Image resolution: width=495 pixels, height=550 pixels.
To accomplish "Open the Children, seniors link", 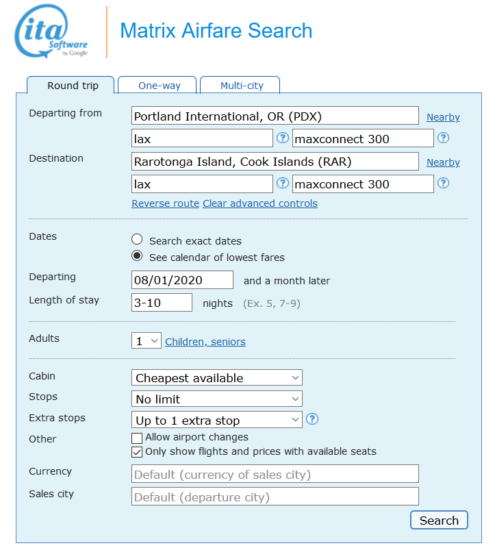I will point(205,342).
